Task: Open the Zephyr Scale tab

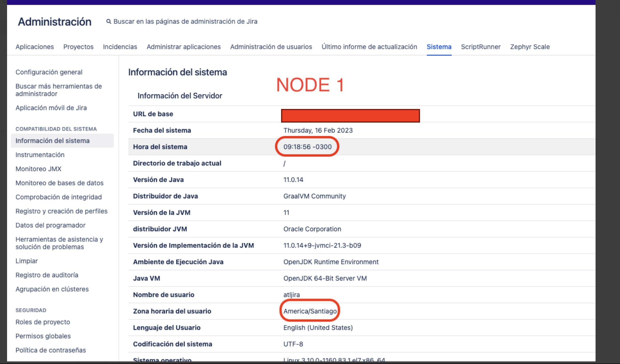Action: point(530,47)
